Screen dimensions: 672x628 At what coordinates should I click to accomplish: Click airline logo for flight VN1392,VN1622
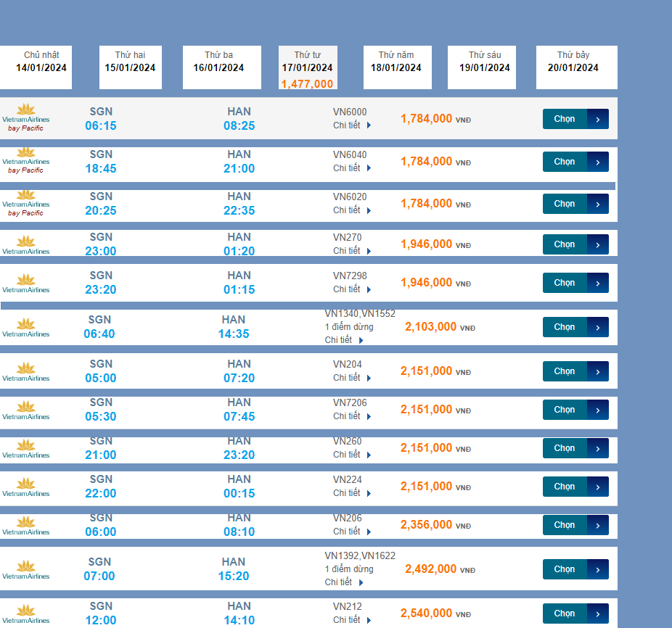coord(25,570)
